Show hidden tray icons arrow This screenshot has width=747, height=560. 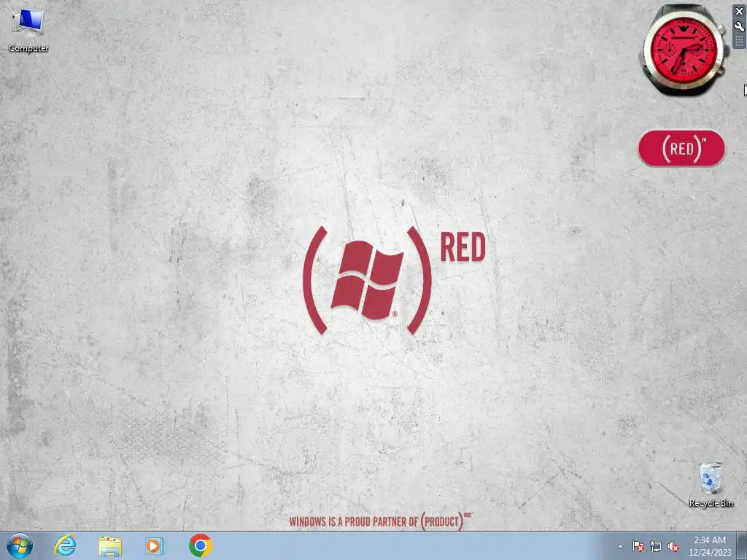point(620,546)
